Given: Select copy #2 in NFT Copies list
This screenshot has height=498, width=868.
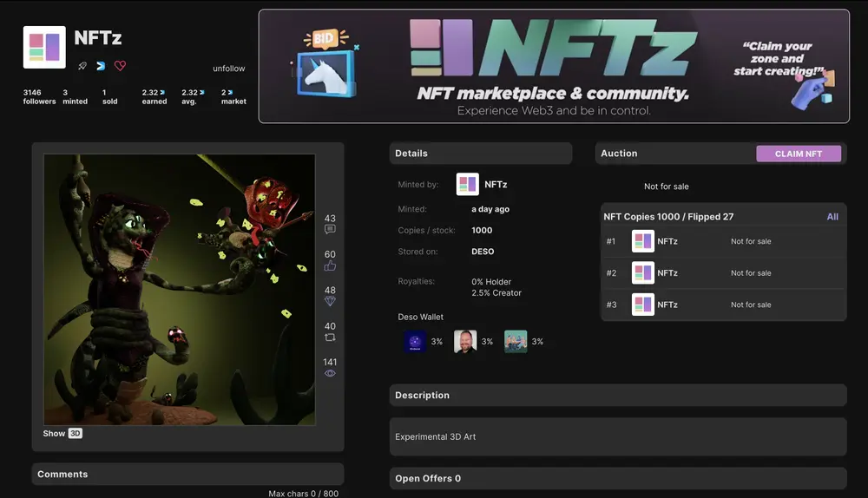Looking at the screenshot, I should coord(723,273).
